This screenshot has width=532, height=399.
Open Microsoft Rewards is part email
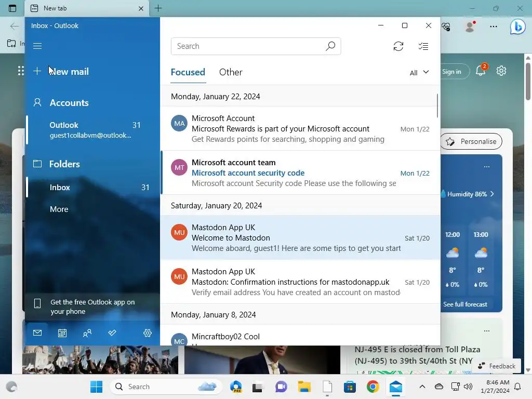click(300, 129)
